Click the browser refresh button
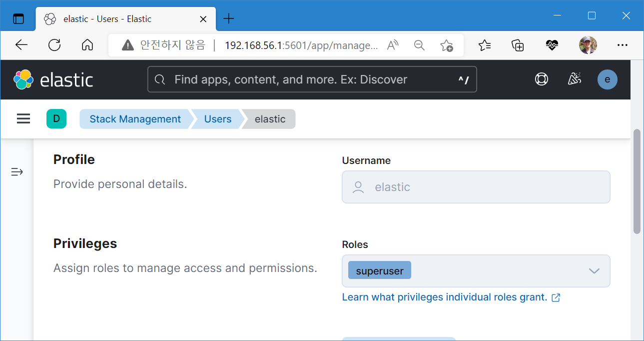Image resolution: width=644 pixels, height=341 pixels. (x=54, y=45)
